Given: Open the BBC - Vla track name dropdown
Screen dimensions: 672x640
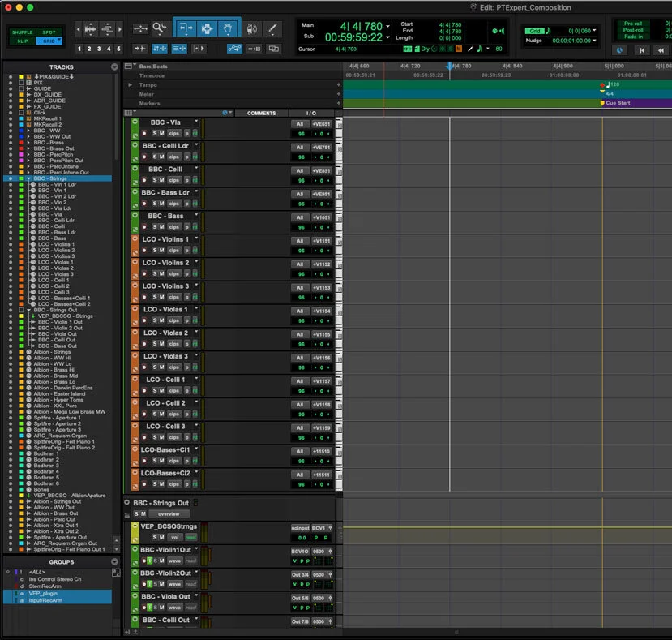Looking at the screenshot, I should (x=195, y=122).
